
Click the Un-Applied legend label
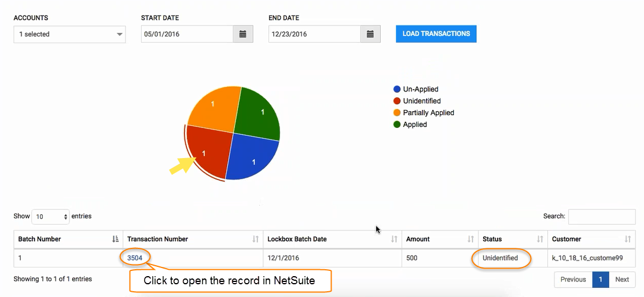pyautogui.click(x=421, y=89)
